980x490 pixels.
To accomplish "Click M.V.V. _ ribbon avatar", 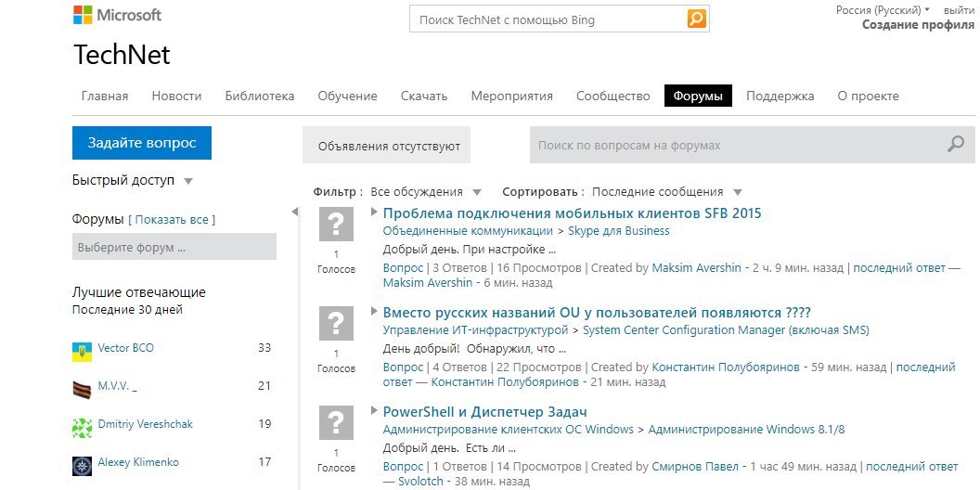I will 82,390.
